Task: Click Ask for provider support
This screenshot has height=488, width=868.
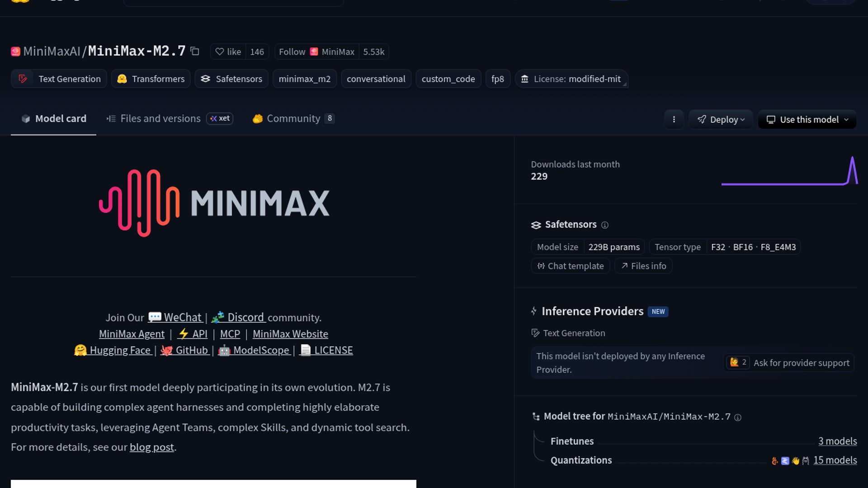Action: (801, 363)
